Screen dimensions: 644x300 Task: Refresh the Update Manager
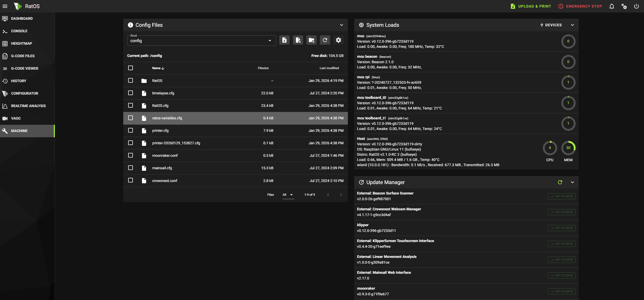pos(560,182)
